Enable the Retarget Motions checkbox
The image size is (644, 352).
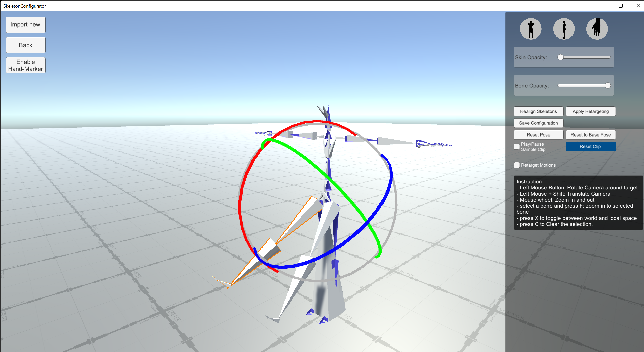pyautogui.click(x=517, y=165)
